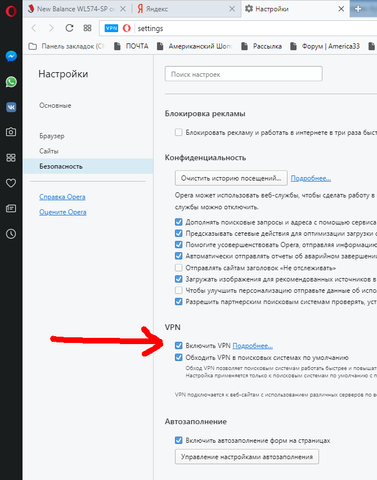Go back with the back arrow

[34, 28]
